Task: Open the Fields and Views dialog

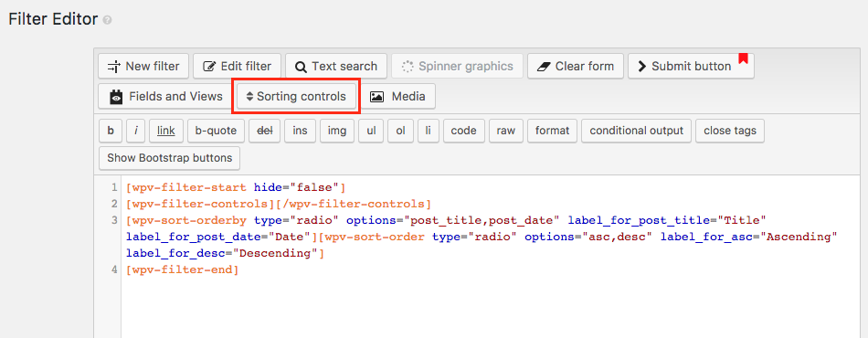Action: 165,96
